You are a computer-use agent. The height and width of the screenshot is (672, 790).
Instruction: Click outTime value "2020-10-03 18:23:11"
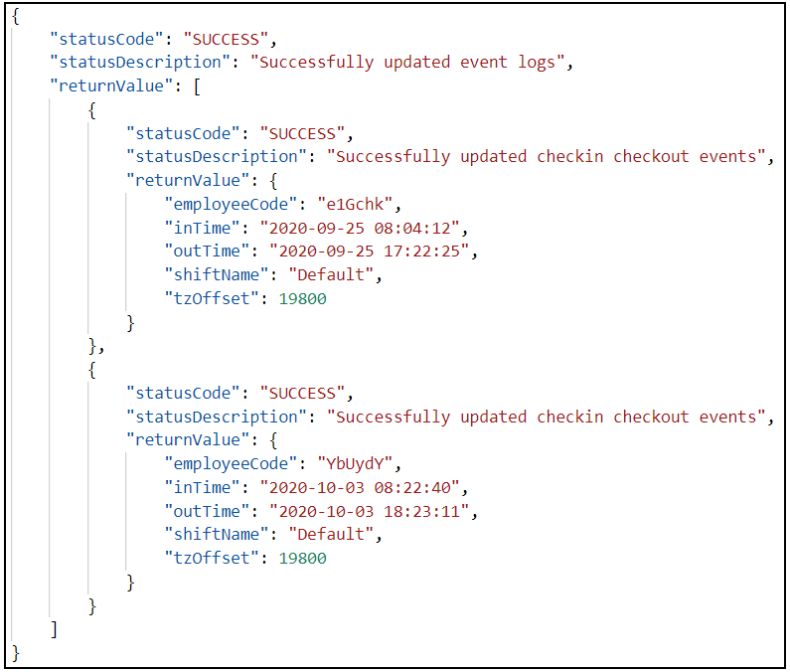(370, 511)
